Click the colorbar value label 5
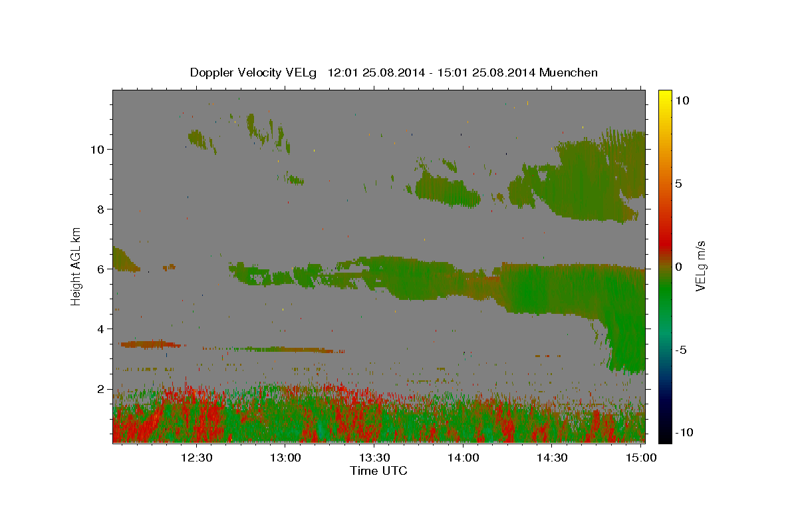798x532 pixels. click(x=679, y=184)
